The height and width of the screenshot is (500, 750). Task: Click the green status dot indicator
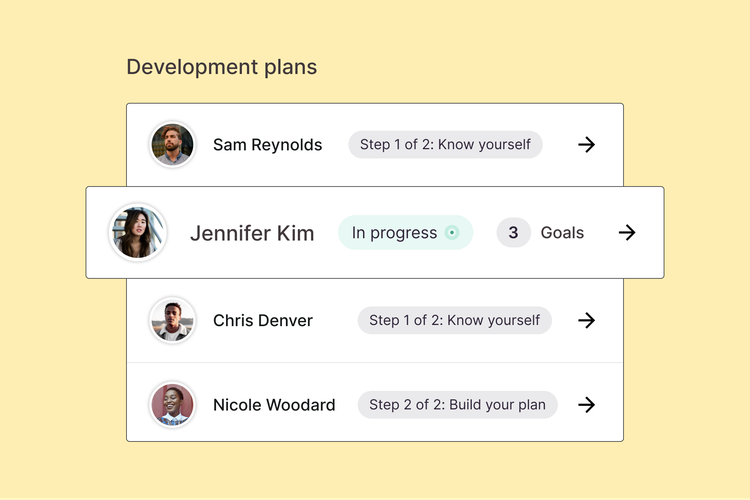click(x=452, y=233)
